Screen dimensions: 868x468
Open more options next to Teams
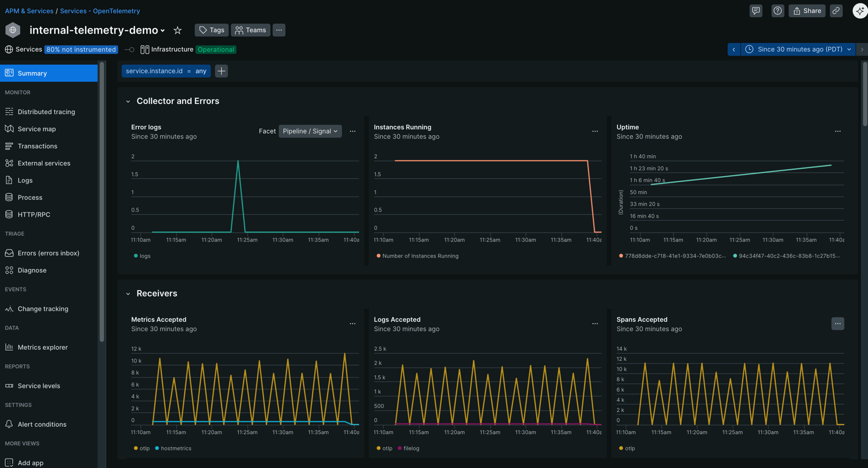[x=279, y=30]
